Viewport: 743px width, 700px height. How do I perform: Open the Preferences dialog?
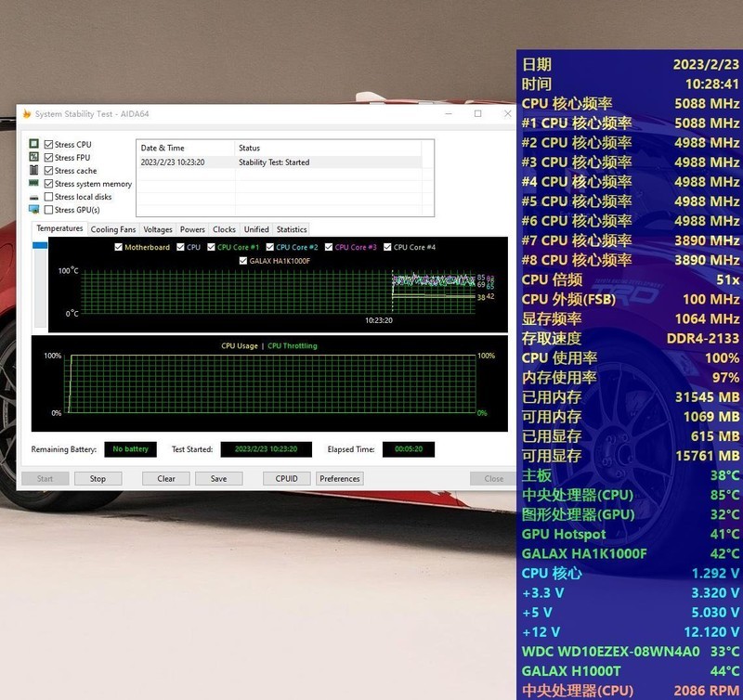tap(339, 478)
